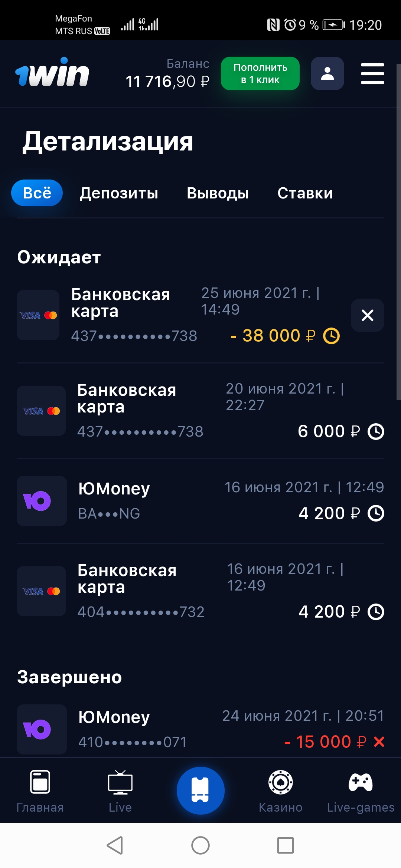401x868 pixels.
Task: Tap the center blue ticket button
Action: pyautogui.click(x=200, y=790)
